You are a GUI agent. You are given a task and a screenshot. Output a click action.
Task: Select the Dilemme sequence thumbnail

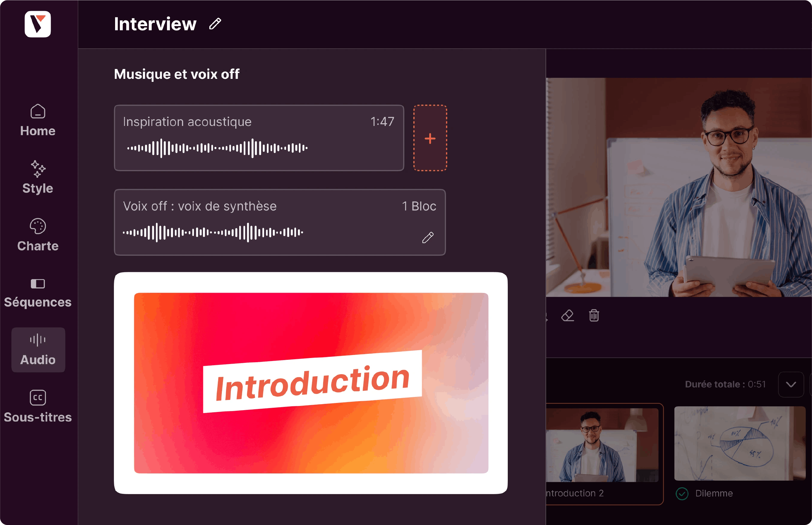739,443
